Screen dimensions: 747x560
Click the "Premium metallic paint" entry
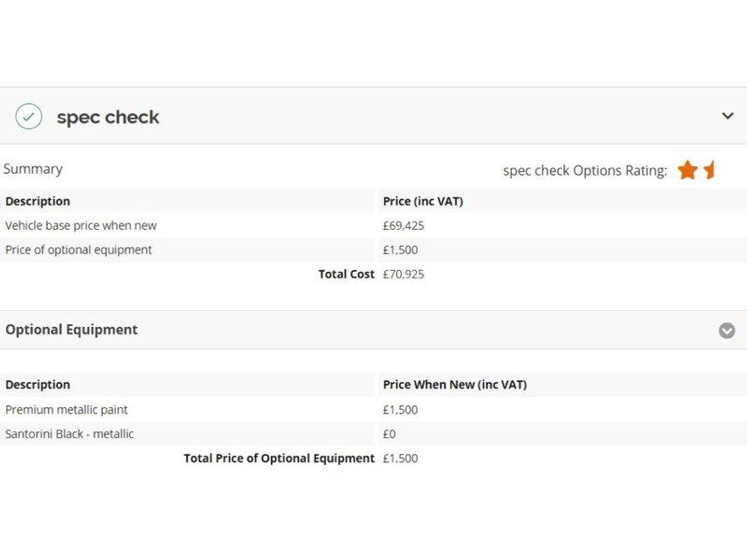click(66, 410)
